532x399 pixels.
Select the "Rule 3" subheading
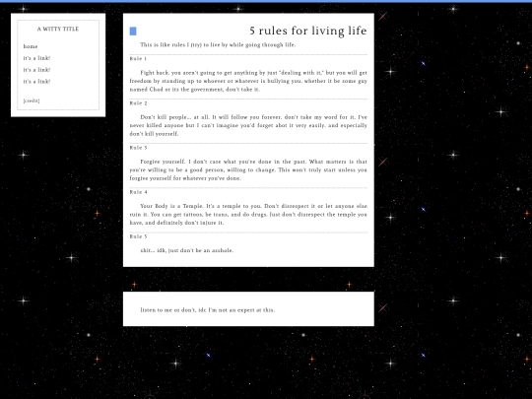pyautogui.click(x=139, y=148)
